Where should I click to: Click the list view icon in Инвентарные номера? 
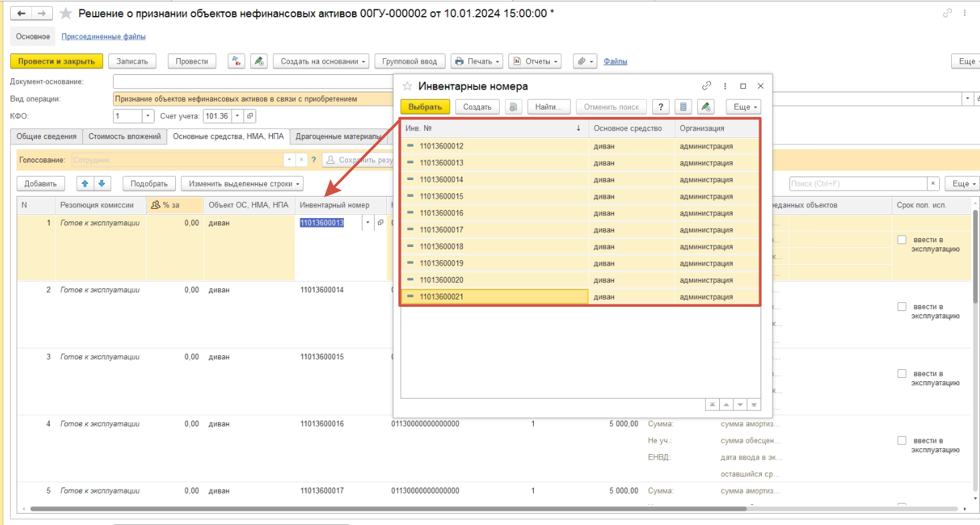click(x=682, y=107)
